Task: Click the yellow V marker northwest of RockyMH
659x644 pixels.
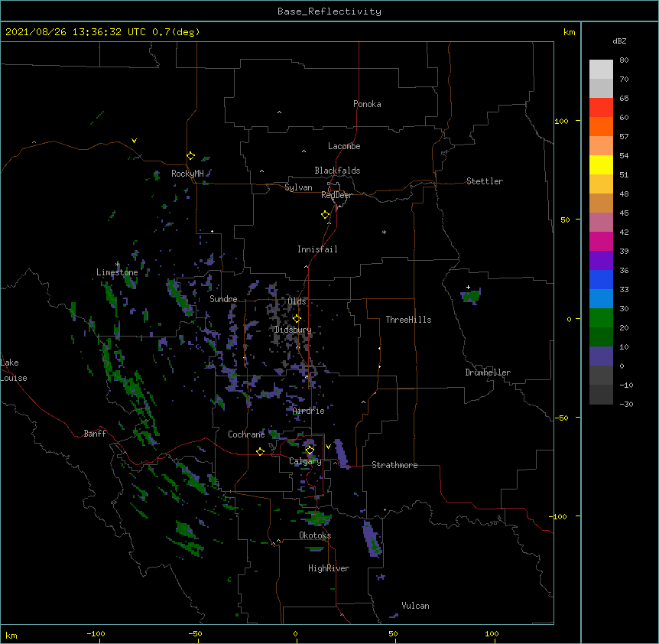Action: pos(134,141)
